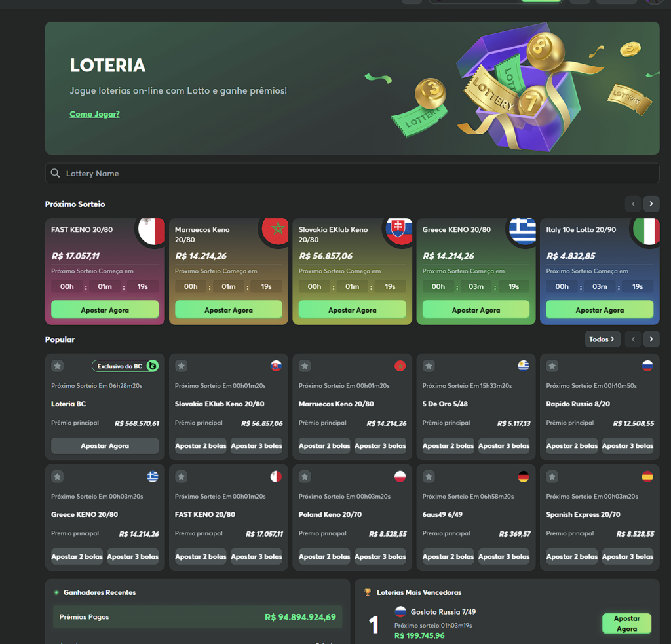Click the Spain flag on Spanish Express card
This screenshot has height=644, width=671.
(x=647, y=476)
